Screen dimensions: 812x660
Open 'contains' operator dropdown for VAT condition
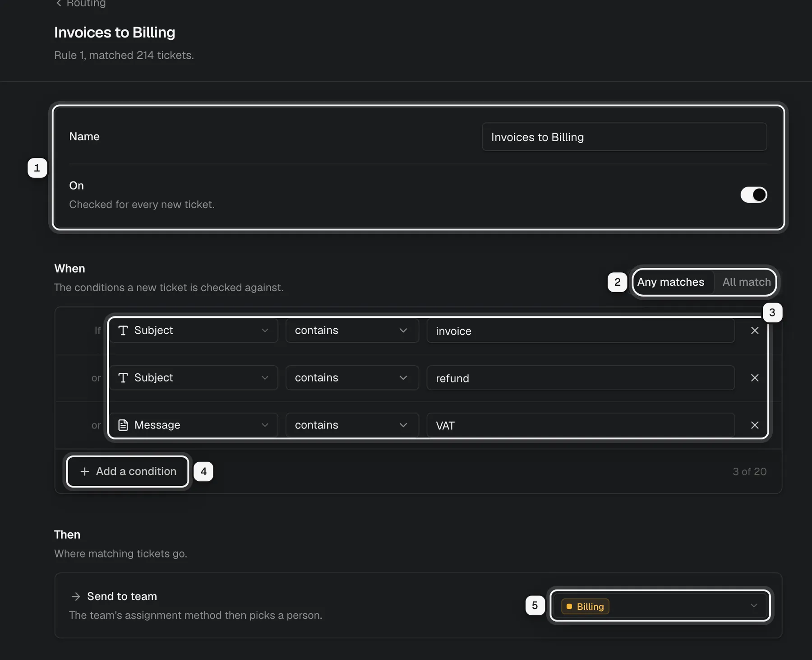point(352,425)
